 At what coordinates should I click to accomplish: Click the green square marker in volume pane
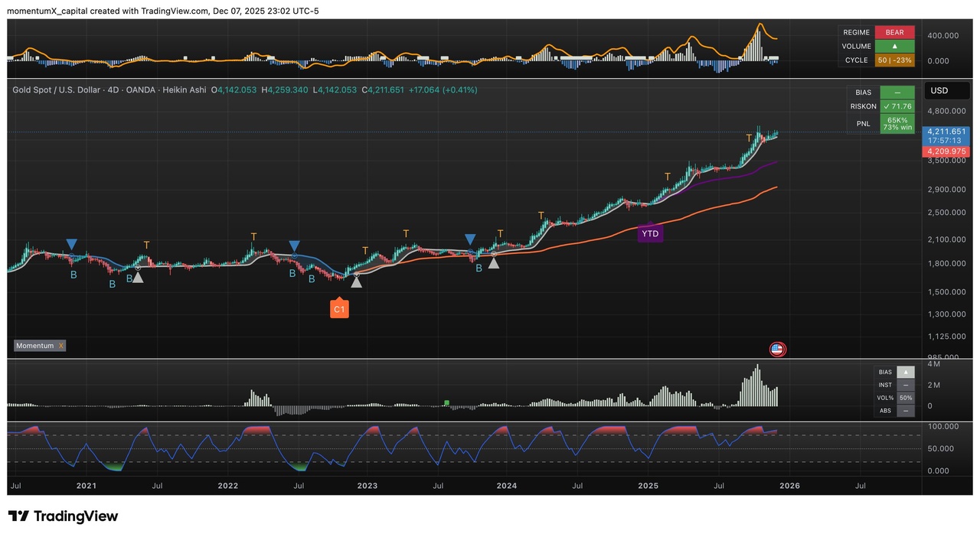pyautogui.click(x=446, y=402)
